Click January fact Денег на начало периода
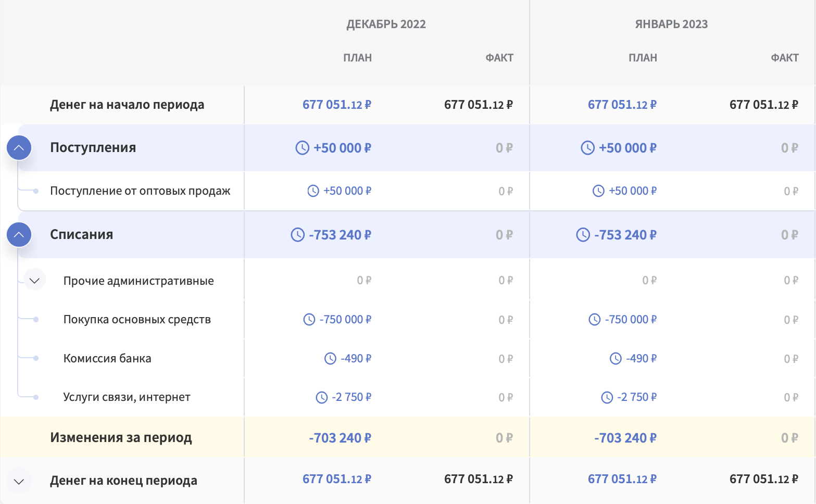 (x=763, y=105)
